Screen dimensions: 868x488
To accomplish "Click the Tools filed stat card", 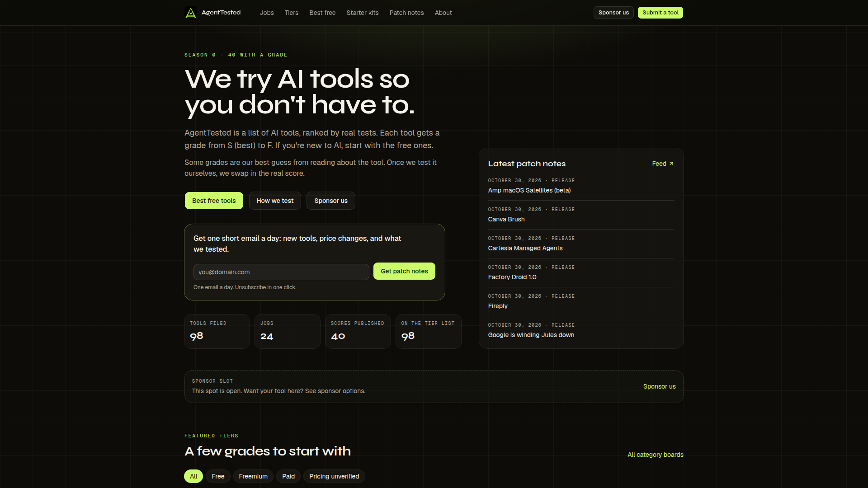I will pos(217,331).
